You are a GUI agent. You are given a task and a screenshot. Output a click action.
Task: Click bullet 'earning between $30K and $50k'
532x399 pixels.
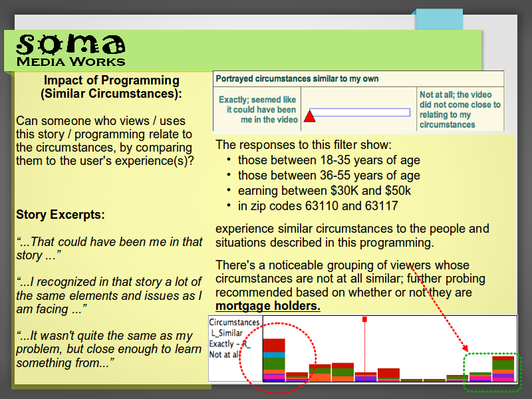coord(325,191)
